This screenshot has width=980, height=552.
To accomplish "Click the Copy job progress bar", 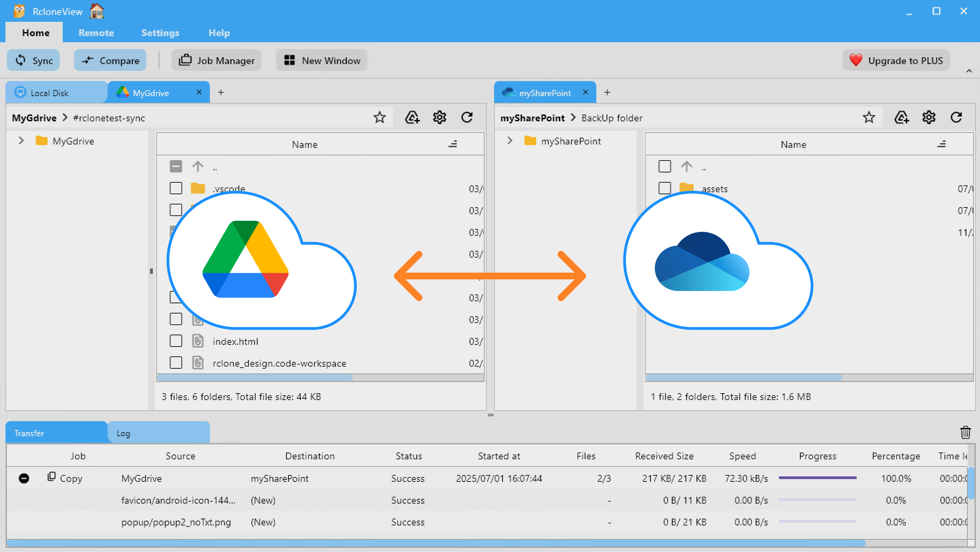I will tap(817, 478).
